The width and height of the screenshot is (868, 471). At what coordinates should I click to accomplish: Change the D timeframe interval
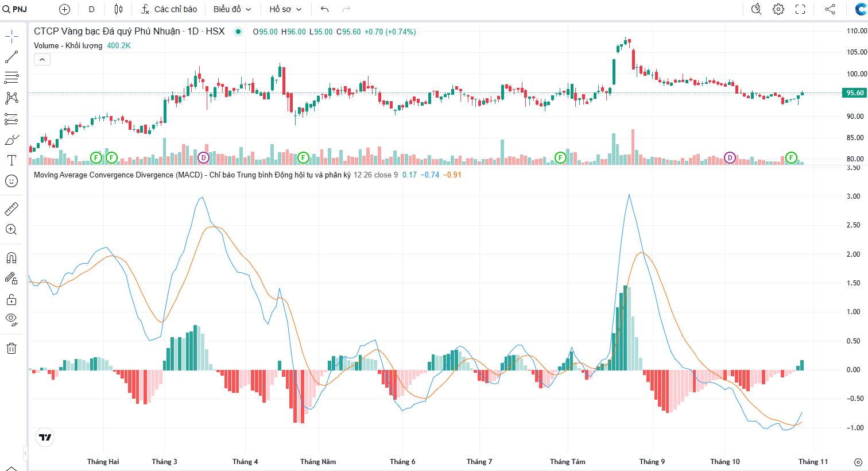click(x=91, y=9)
